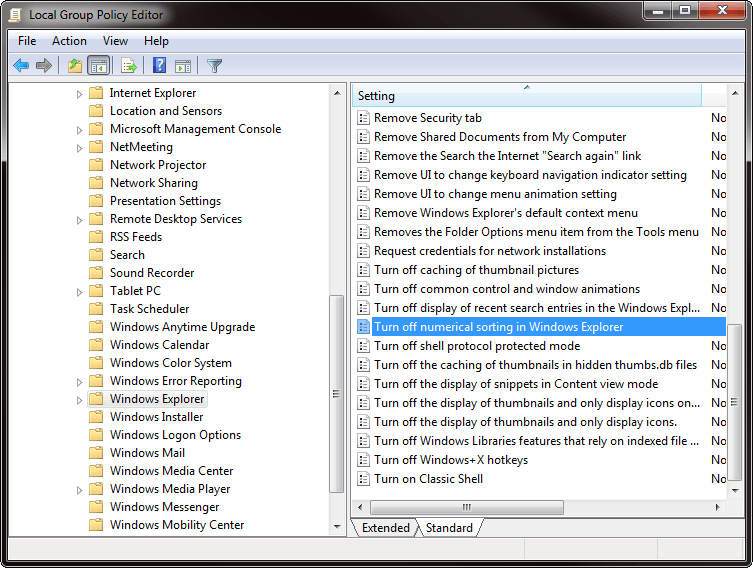Click the Windows Mail folder icon
753x568 pixels.
96,453
